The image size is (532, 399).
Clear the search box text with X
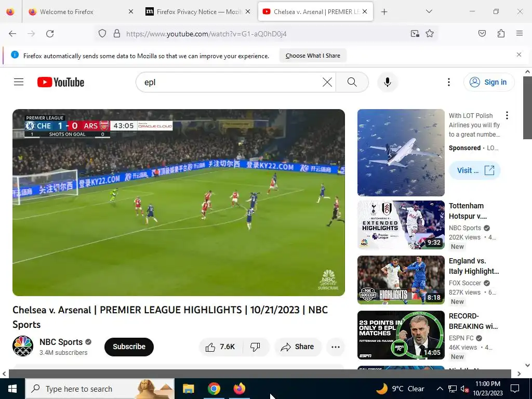327,82
